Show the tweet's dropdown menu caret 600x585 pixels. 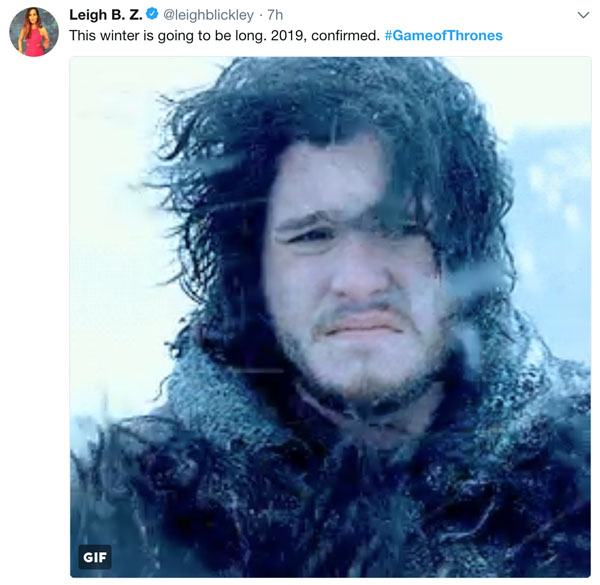click(584, 15)
